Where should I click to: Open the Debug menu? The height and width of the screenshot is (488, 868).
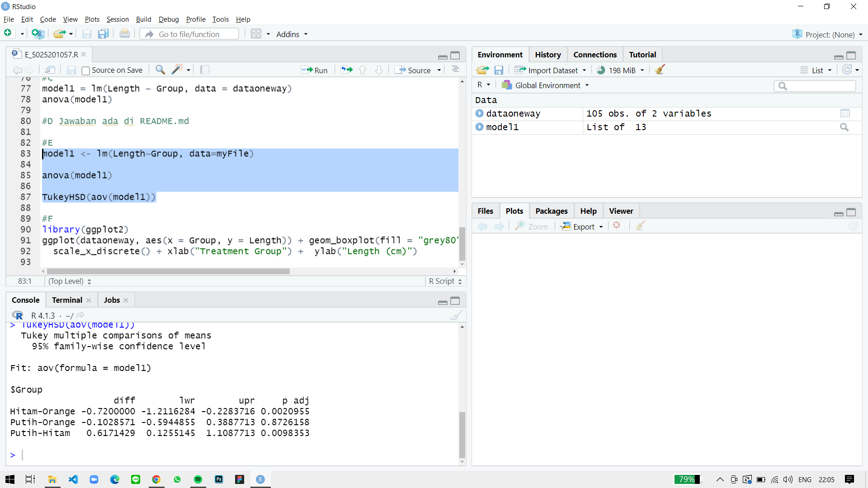pyautogui.click(x=168, y=19)
